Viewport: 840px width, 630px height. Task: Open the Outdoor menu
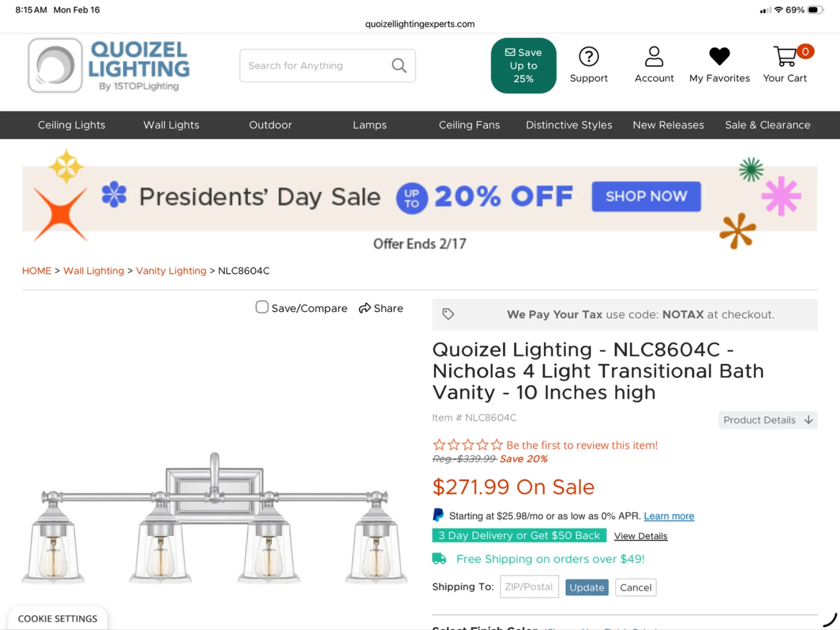tap(270, 125)
